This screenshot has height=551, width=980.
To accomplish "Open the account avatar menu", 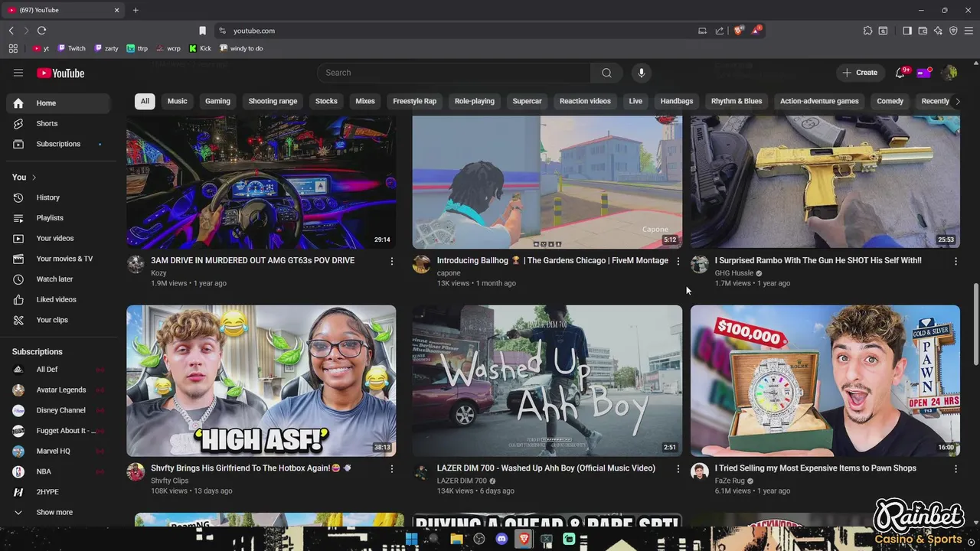I will (x=949, y=73).
